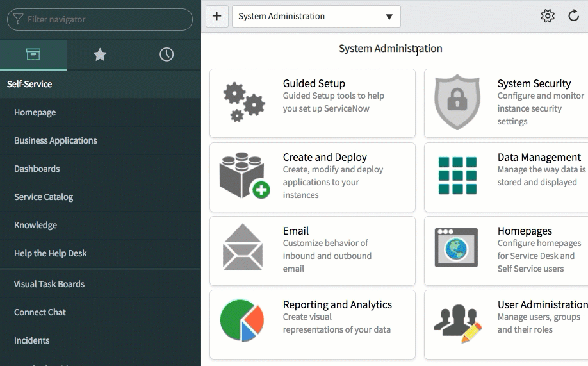Switch to the Favorites star tab
This screenshot has height=366, width=588.
[100, 54]
